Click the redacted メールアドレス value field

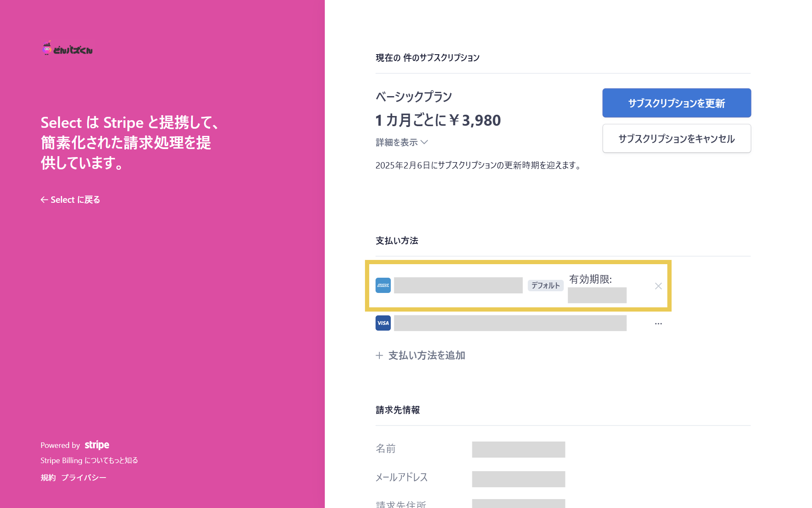pos(518,479)
